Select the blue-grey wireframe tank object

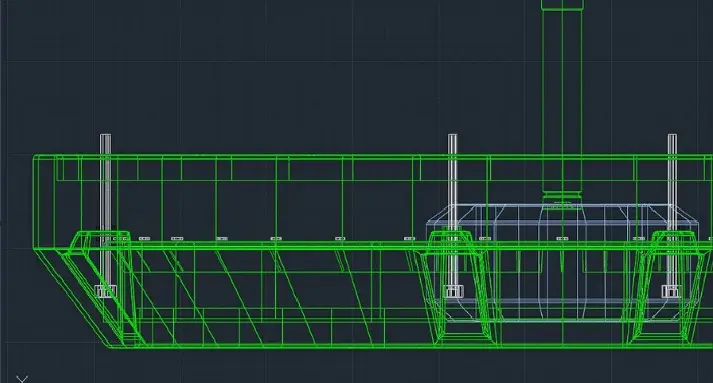562,263
